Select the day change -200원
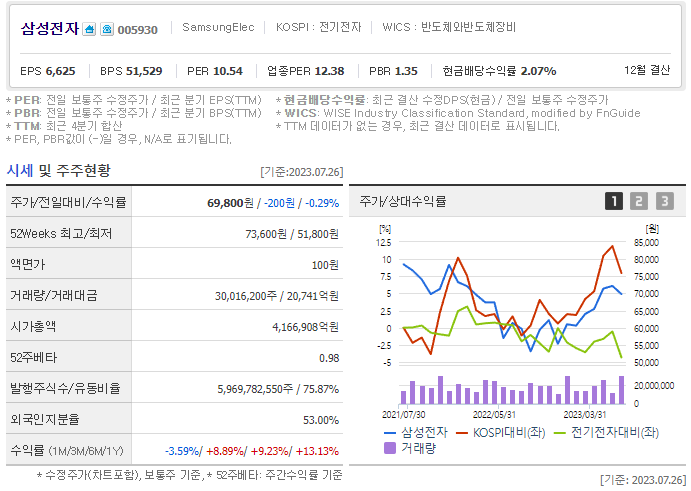The height and width of the screenshot is (491, 691). pyautogui.click(x=279, y=203)
